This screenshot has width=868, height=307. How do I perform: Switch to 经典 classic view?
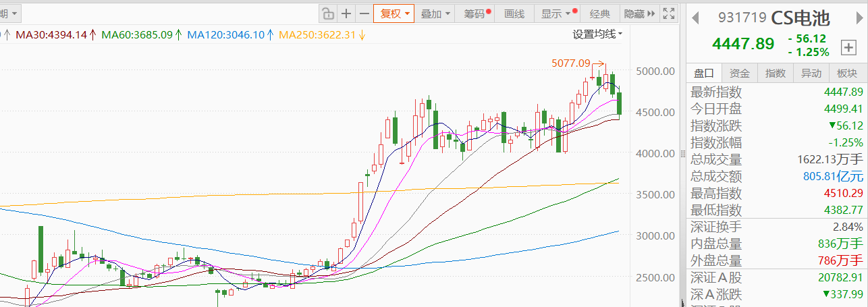pos(600,13)
